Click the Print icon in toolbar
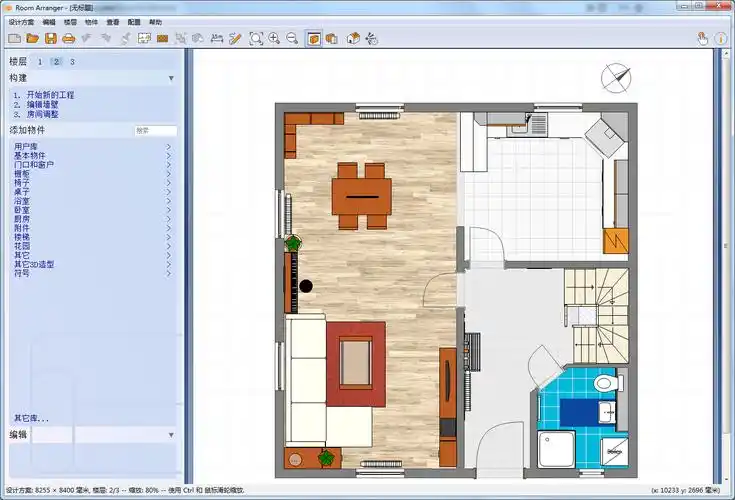Viewport: 735px width, 500px height. [x=68, y=39]
